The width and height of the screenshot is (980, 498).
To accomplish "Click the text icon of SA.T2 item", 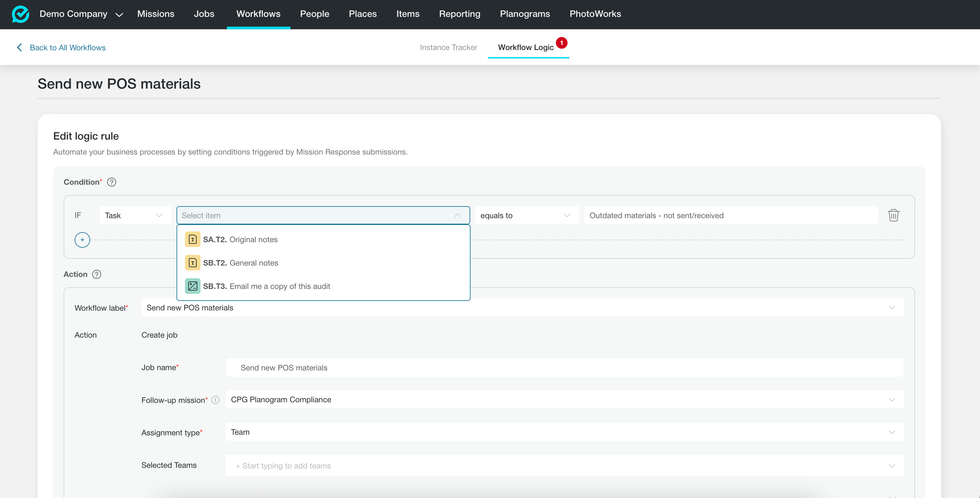I will [192, 240].
